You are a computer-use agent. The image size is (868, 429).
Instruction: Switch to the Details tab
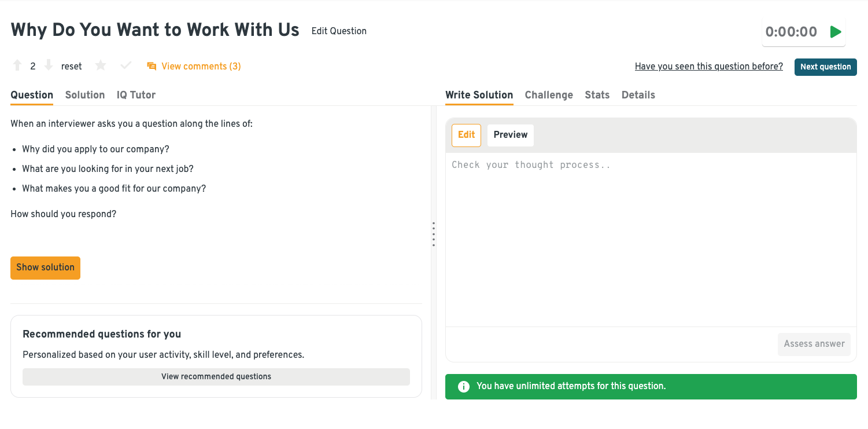[638, 95]
